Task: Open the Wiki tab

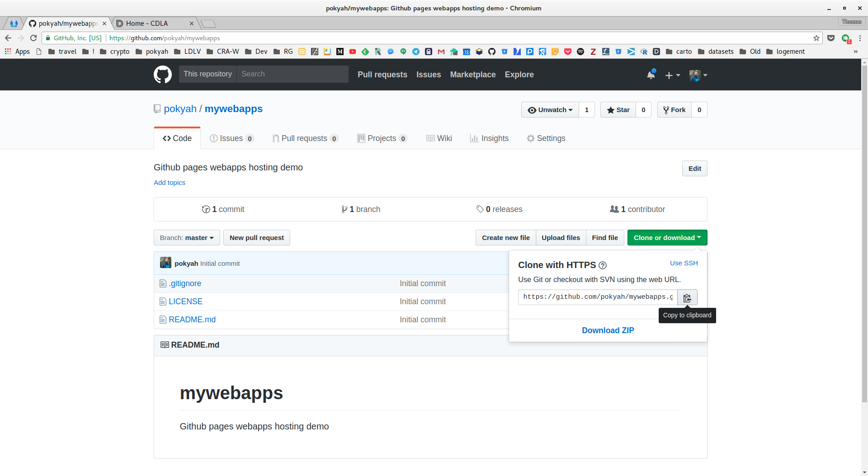Action: coord(439,138)
